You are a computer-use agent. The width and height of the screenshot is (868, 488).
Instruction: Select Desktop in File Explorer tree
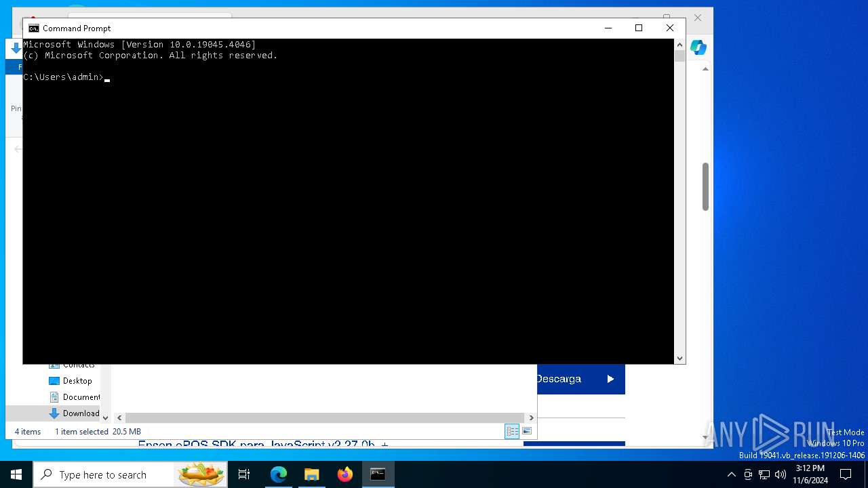[x=77, y=381]
